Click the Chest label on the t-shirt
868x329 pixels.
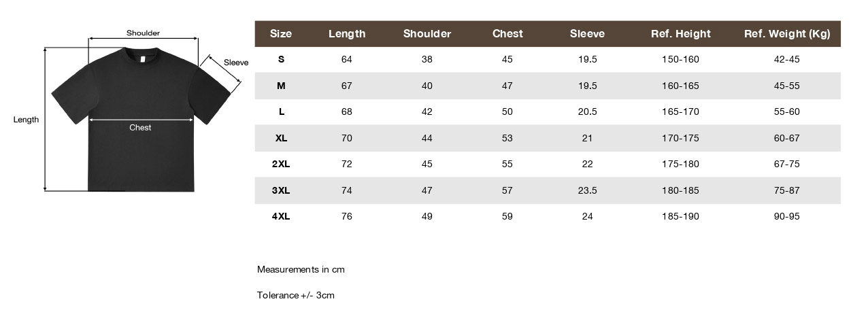point(140,127)
